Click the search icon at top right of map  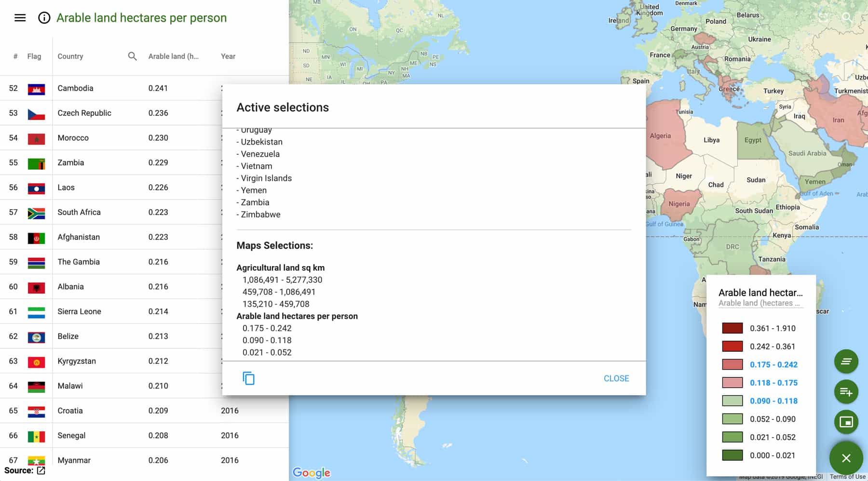point(847,17)
